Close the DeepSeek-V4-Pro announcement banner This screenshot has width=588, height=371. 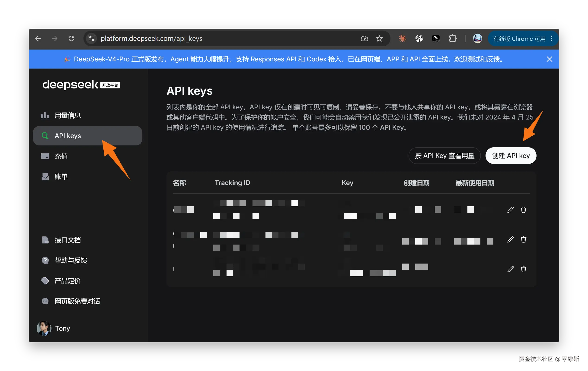coord(549,59)
